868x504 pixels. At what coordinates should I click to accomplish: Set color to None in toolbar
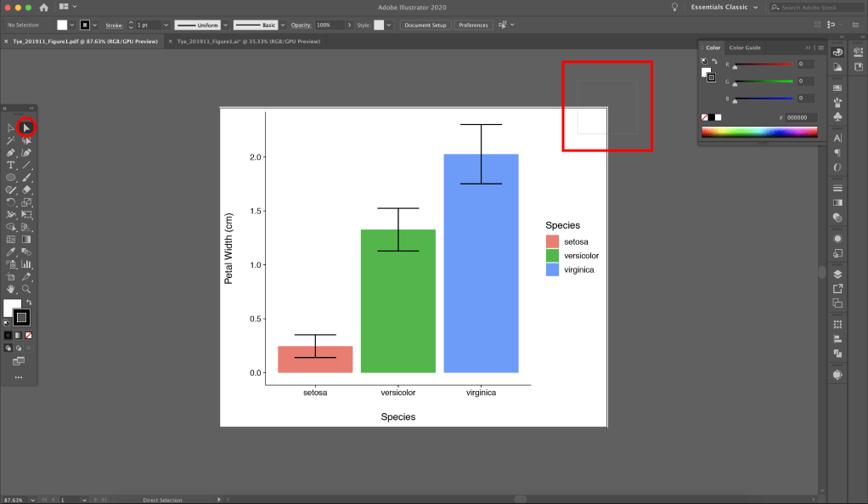[x=27, y=335]
